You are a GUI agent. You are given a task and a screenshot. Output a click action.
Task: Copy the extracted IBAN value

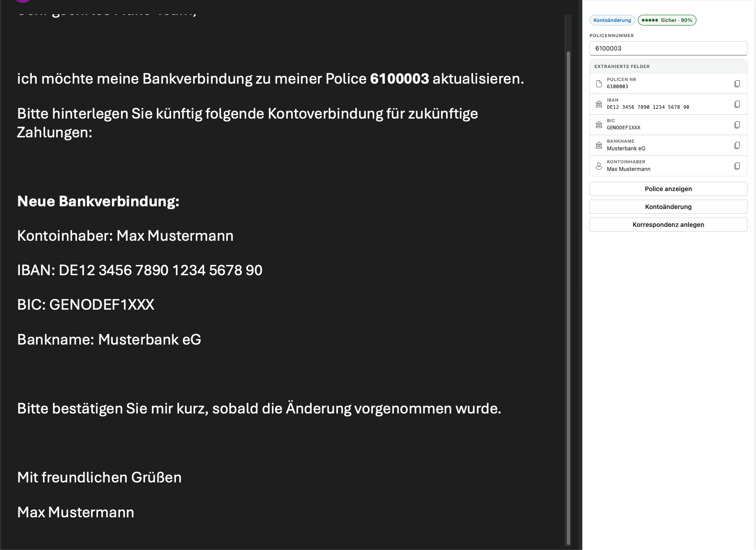[x=737, y=104]
